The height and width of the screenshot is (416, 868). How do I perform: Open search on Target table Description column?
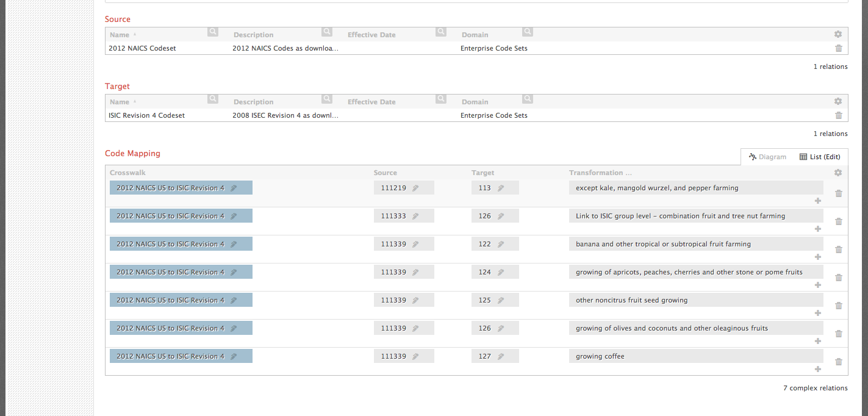[x=327, y=99]
